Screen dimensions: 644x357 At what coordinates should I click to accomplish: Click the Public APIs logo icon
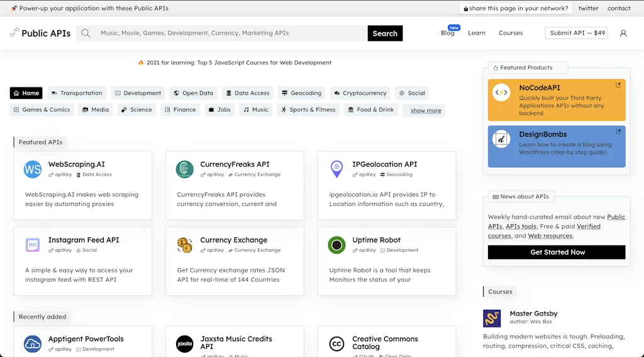tap(14, 33)
